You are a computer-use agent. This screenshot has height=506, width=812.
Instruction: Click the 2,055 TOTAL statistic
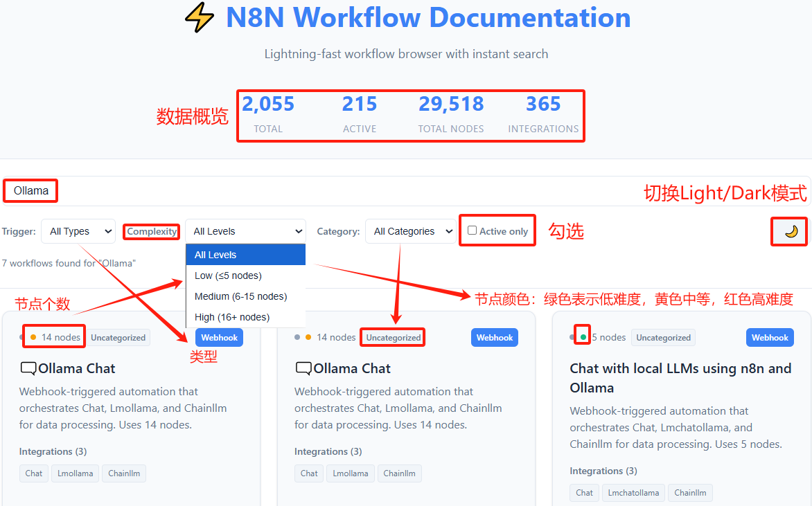pos(268,114)
